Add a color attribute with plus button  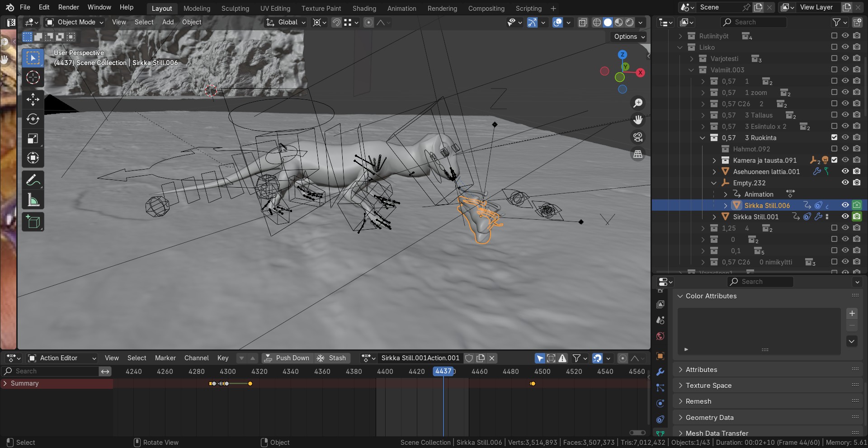852,313
